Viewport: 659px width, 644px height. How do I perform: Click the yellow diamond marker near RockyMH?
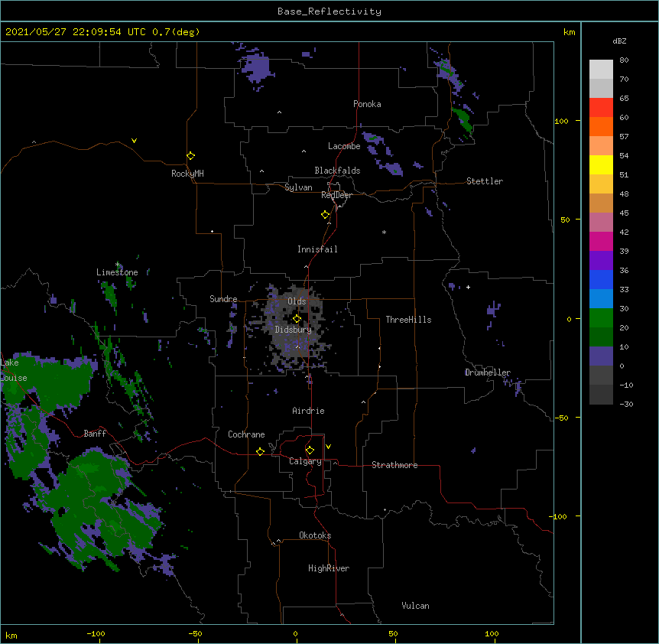tap(190, 156)
